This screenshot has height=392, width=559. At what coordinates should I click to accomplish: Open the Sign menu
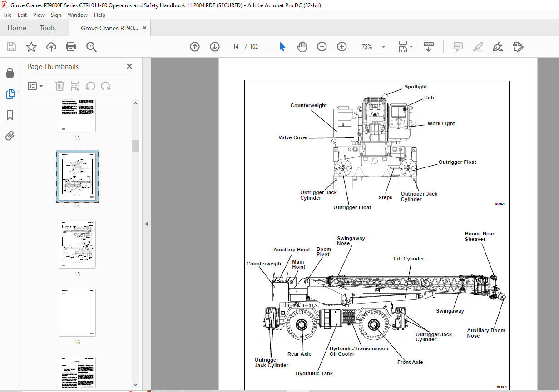click(56, 15)
